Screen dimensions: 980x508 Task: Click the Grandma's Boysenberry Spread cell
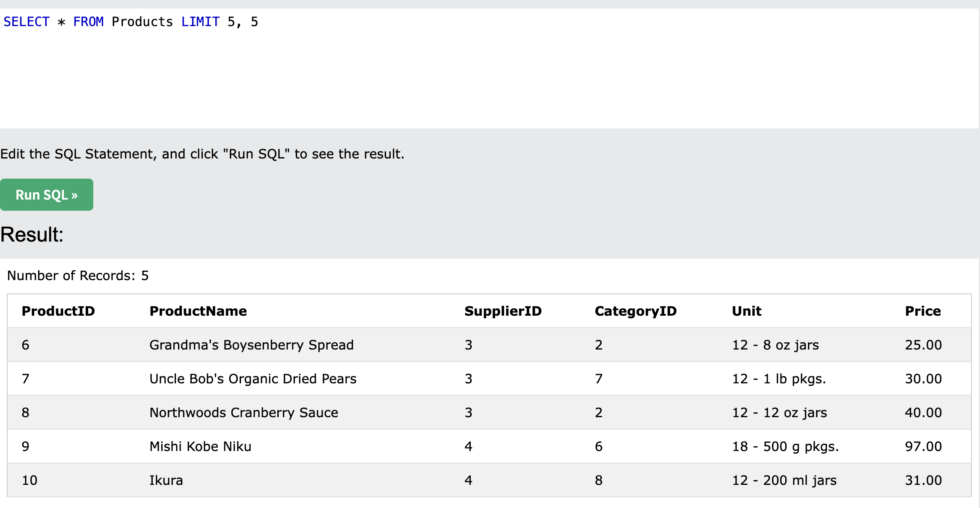coord(252,345)
